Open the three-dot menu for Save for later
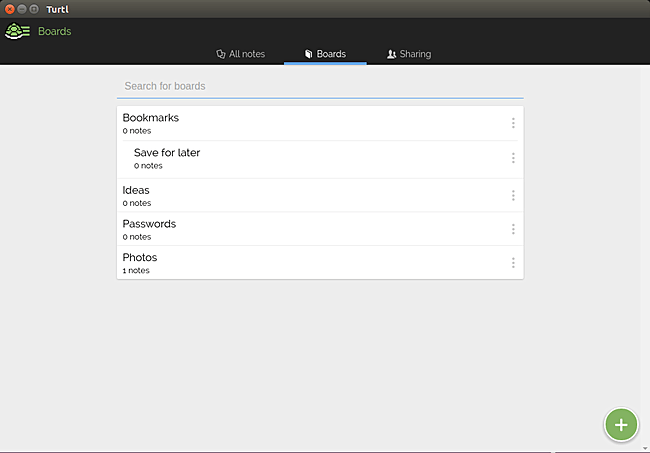This screenshot has width=650, height=453. coord(513,158)
